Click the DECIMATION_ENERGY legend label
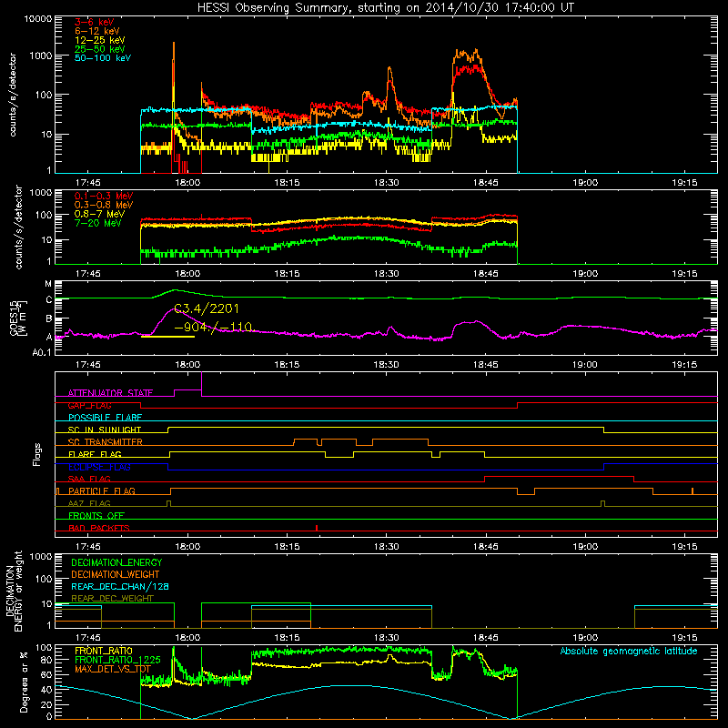 116,562
